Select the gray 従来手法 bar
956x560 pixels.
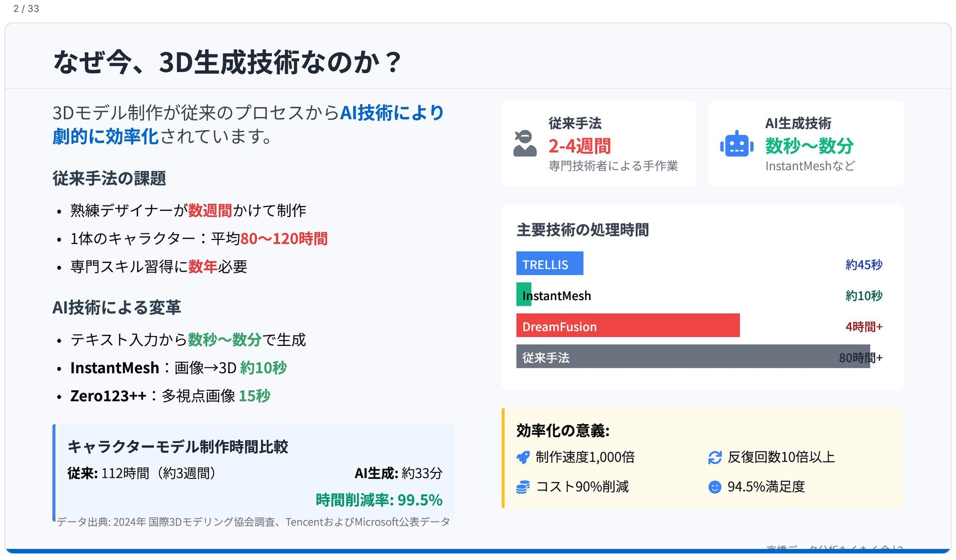[693, 356]
